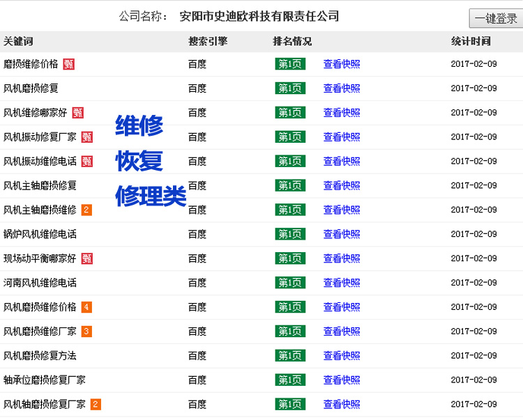View snapshot link for 风机轴磨损修复厂家
The width and height of the screenshot is (523, 420).
[342, 405]
